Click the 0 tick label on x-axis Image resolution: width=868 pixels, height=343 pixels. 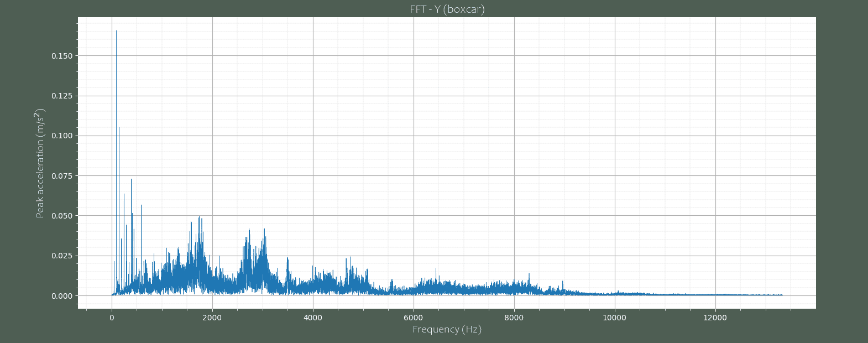pos(112,318)
